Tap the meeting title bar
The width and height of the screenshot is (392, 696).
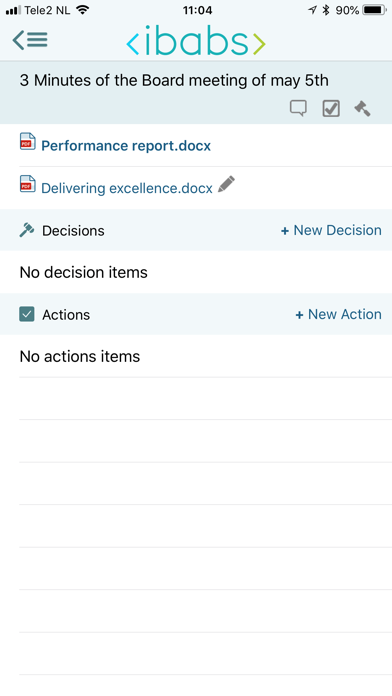[196, 92]
